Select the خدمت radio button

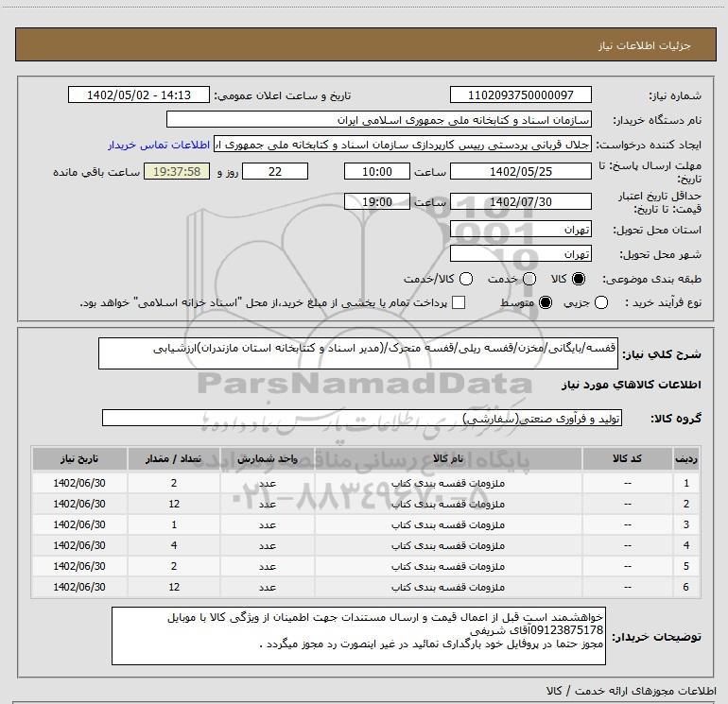click(x=529, y=279)
